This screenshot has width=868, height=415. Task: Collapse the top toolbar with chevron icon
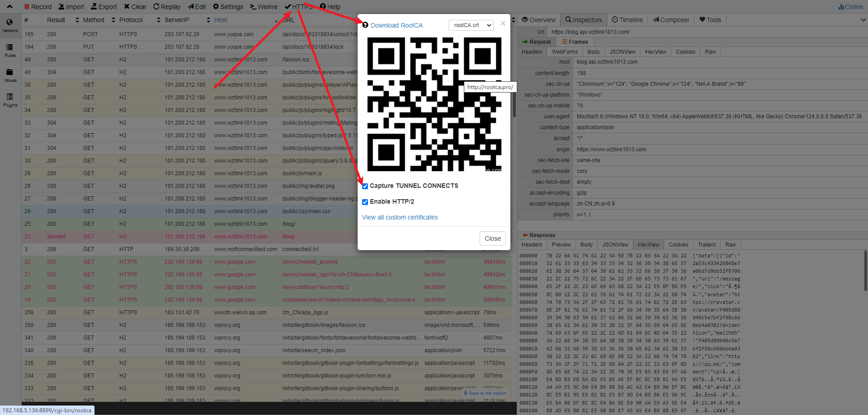9,7
